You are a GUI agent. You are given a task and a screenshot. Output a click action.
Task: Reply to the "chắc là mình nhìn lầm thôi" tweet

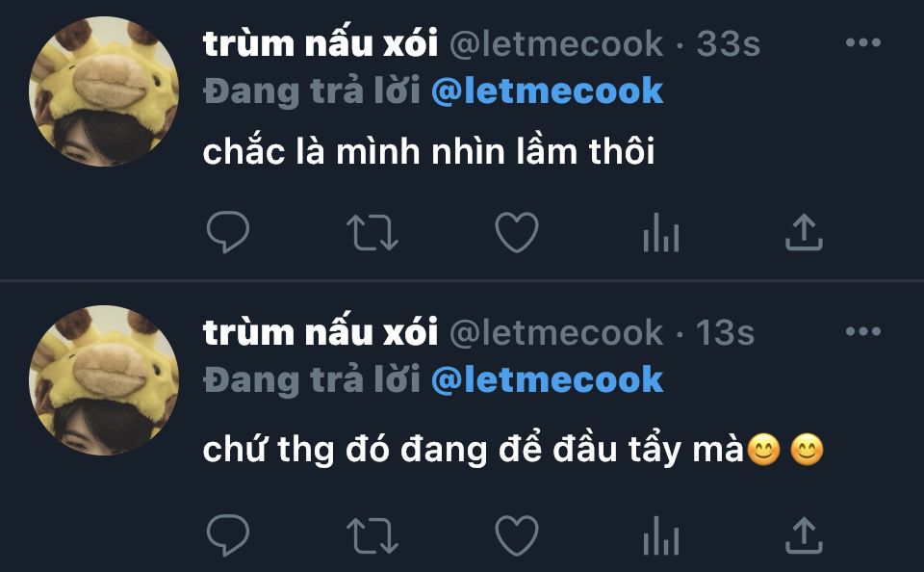tap(228, 232)
